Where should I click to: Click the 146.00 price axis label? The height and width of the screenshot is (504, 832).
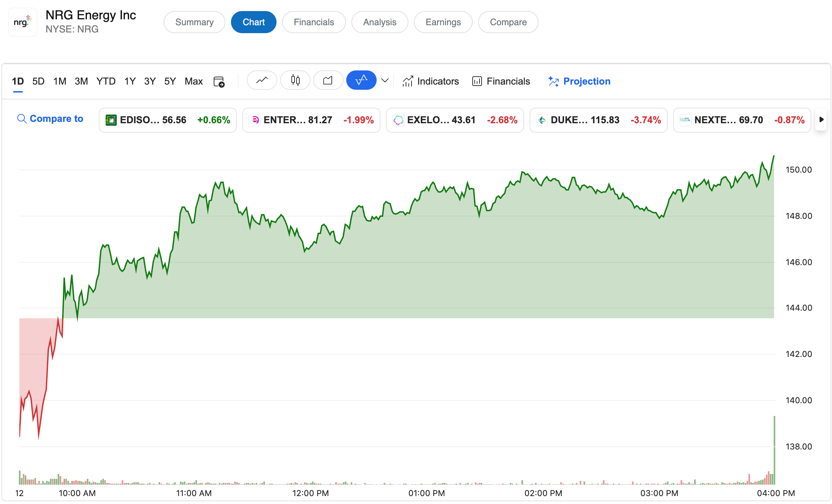coord(799,262)
